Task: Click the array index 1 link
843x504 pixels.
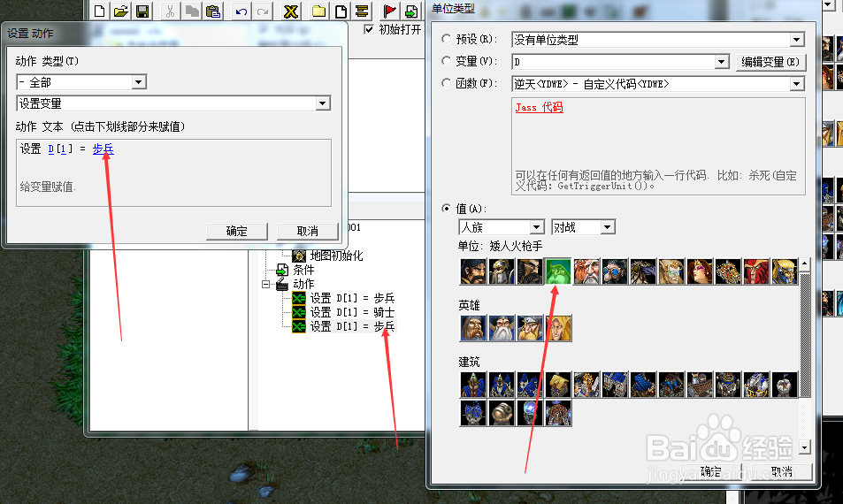Action: (63, 149)
